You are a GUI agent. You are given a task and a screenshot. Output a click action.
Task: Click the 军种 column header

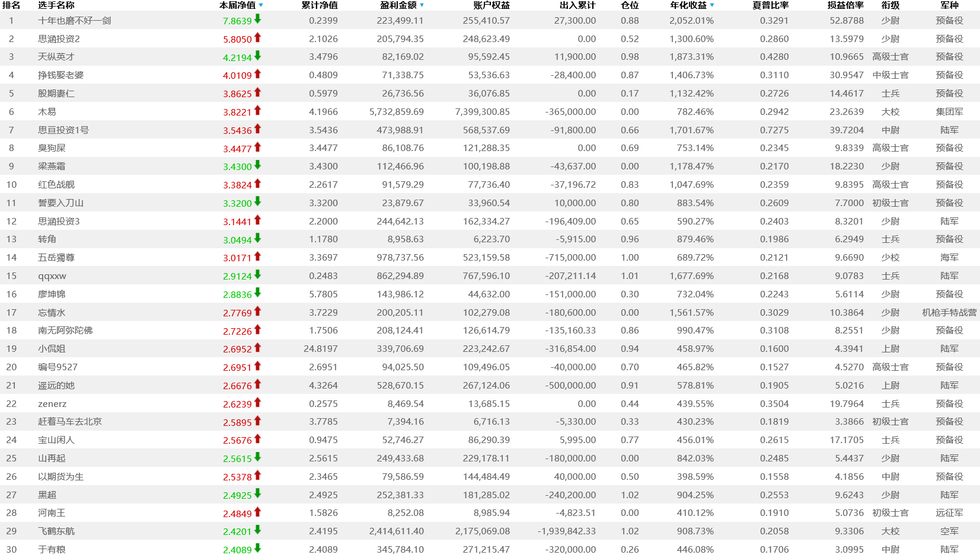pyautogui.click(x=950, y=5)
